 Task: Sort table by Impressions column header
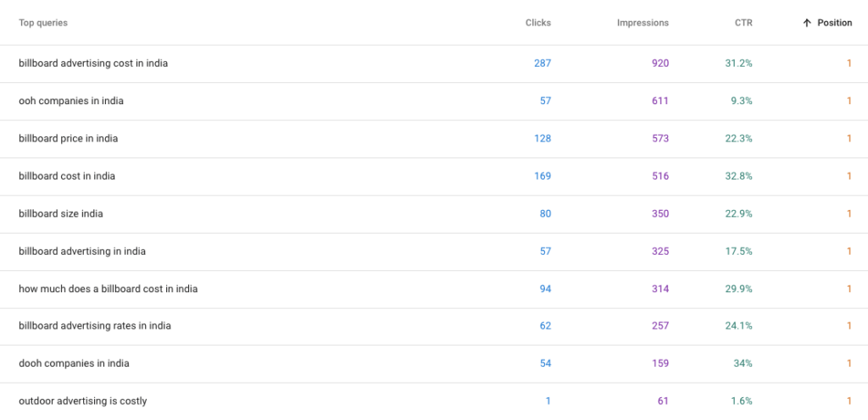pos(643,23)
